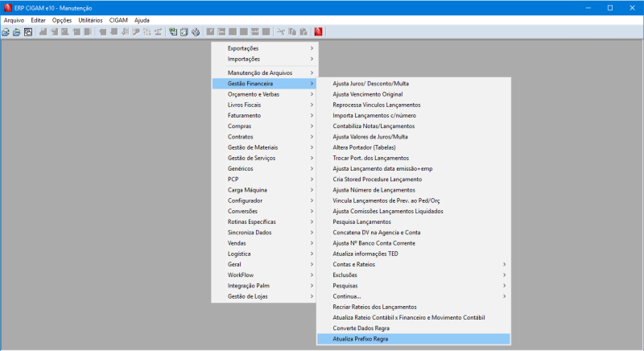The width and height of the screenshot is (644, 351).
Task: Choose Reprocessa Vínculos Lançamentos
Action: [x=414, y=105]
